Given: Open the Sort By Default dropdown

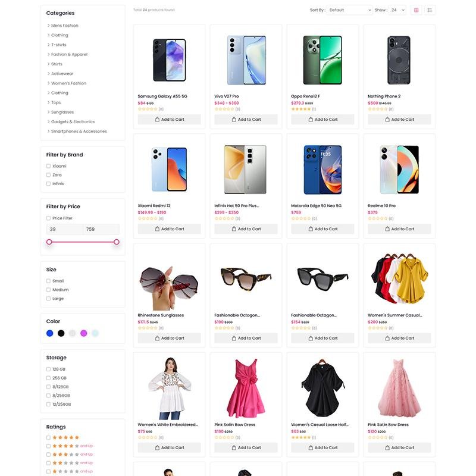Looking at the screenshot, I should point(349,10).
